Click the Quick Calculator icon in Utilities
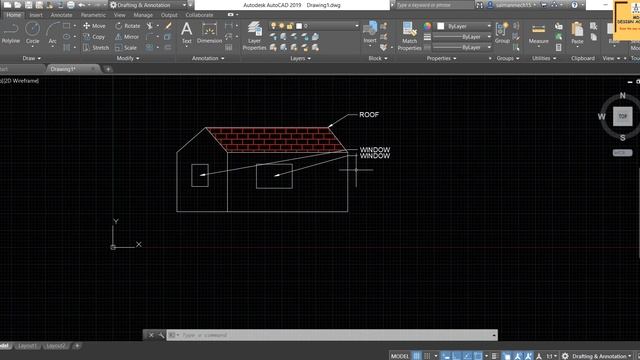This screenshot has width=640, height=360. point(558,48)
